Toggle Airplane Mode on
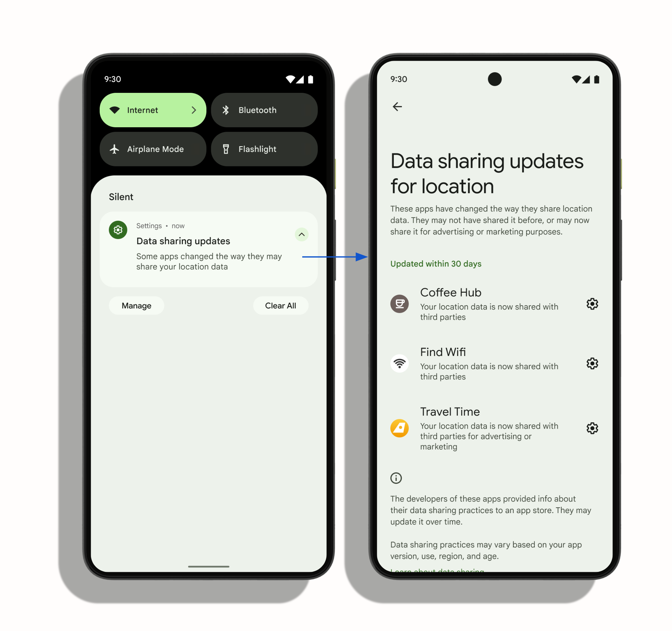 pos(155,149)
